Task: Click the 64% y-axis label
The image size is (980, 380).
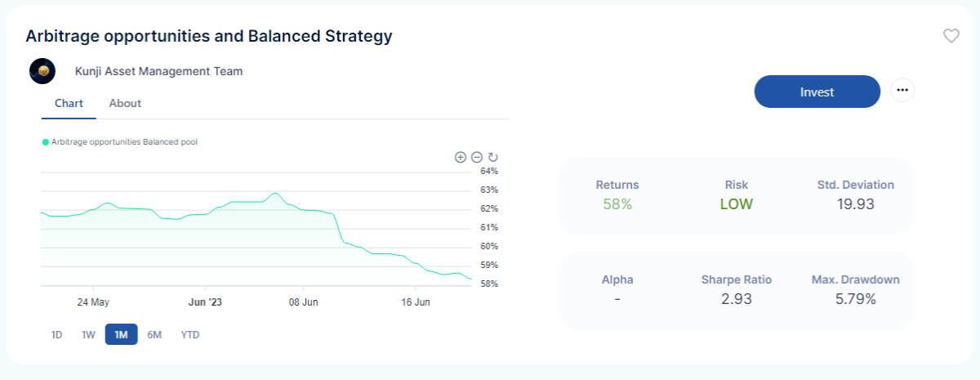Action: pyautogui.click(x=489, y=171)
